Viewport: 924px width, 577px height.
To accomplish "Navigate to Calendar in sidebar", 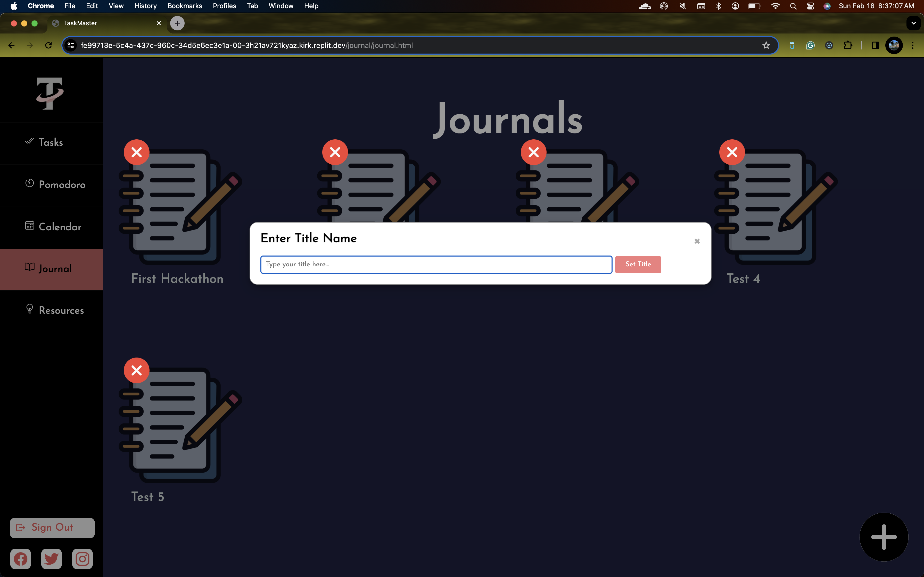I will point(60,227).
